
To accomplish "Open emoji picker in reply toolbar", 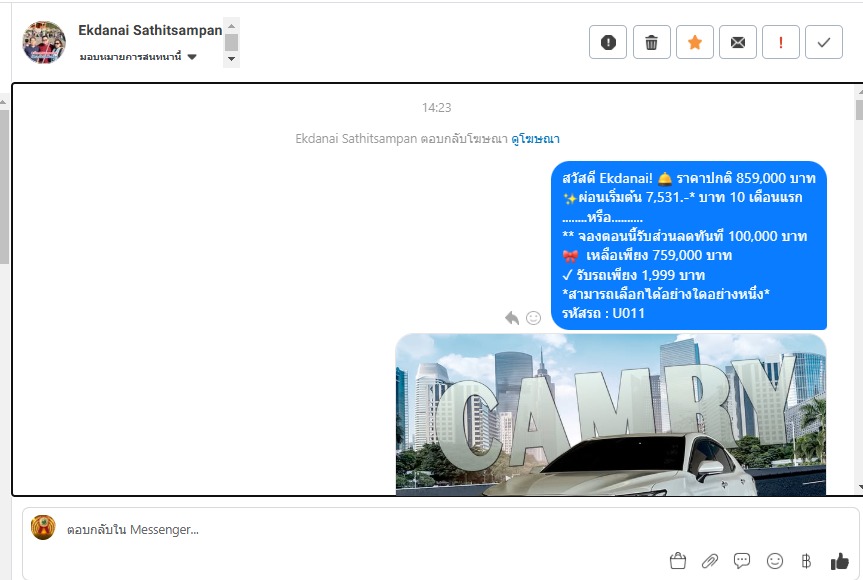I will [x=774, y=561].
